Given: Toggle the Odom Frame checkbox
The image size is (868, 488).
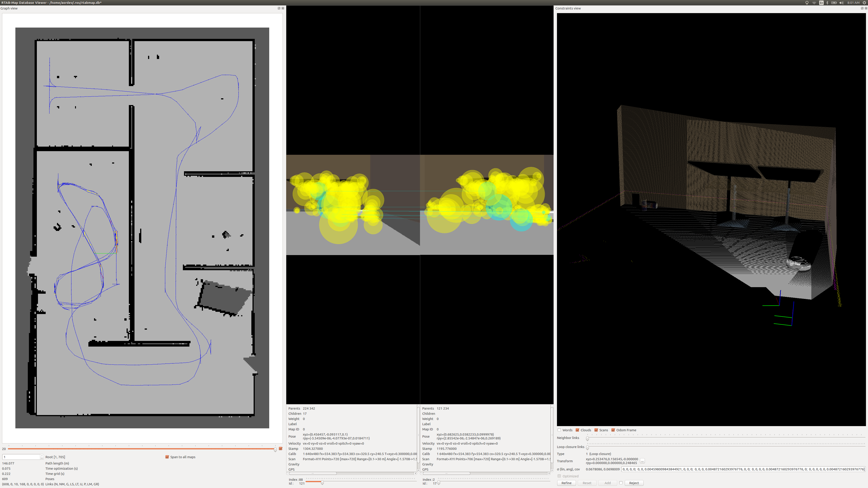Looking at the screenshot, I should point(613,430).
